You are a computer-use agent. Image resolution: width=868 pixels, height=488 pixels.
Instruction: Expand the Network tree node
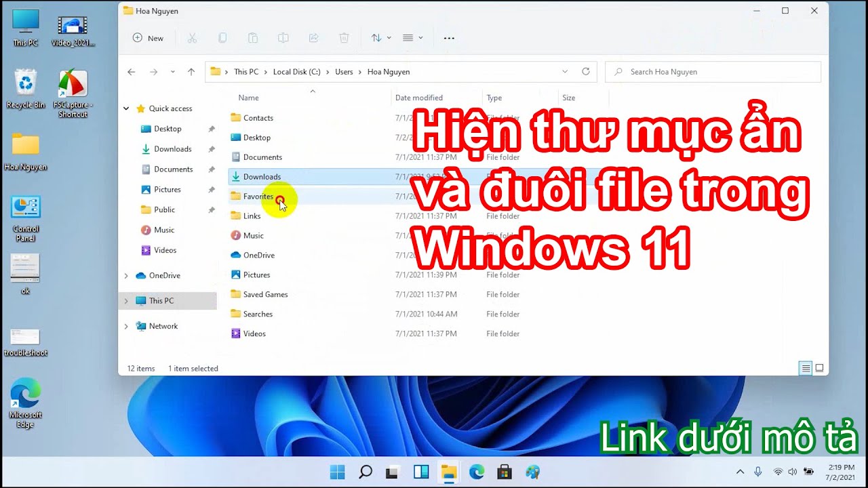[126, 326]
